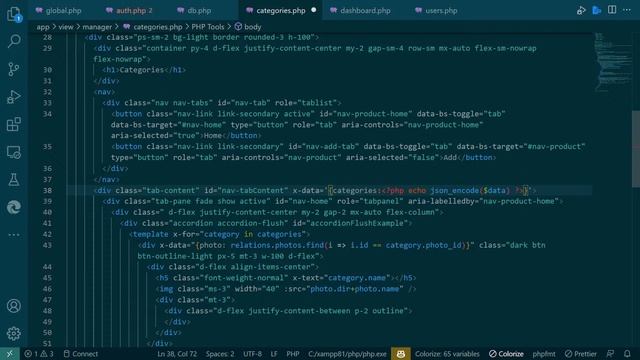Open the Manage settings gear
Viewport: 640px width, 360px height.
pyautogui.click(x=14, y=333)
